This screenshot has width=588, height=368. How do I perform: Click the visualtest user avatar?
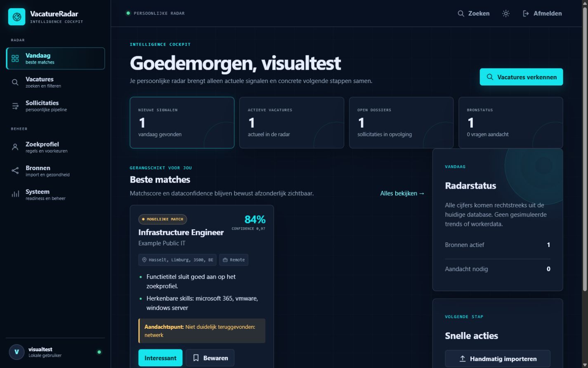(17, 352)
